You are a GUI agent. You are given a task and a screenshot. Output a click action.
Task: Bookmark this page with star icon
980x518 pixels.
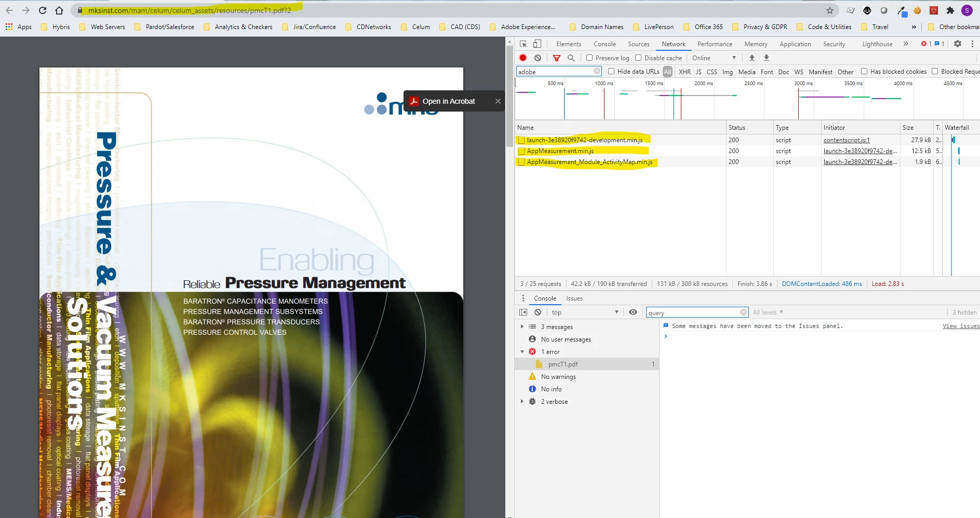pos(830,10)
